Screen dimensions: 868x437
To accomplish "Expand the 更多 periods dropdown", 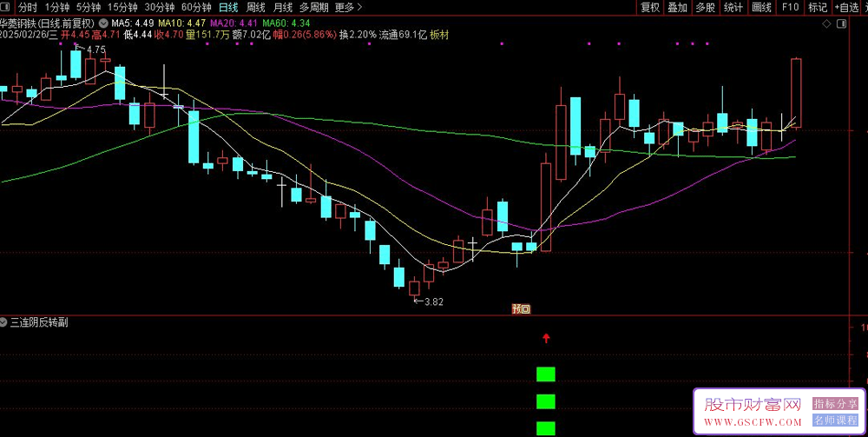I will 349,7.
